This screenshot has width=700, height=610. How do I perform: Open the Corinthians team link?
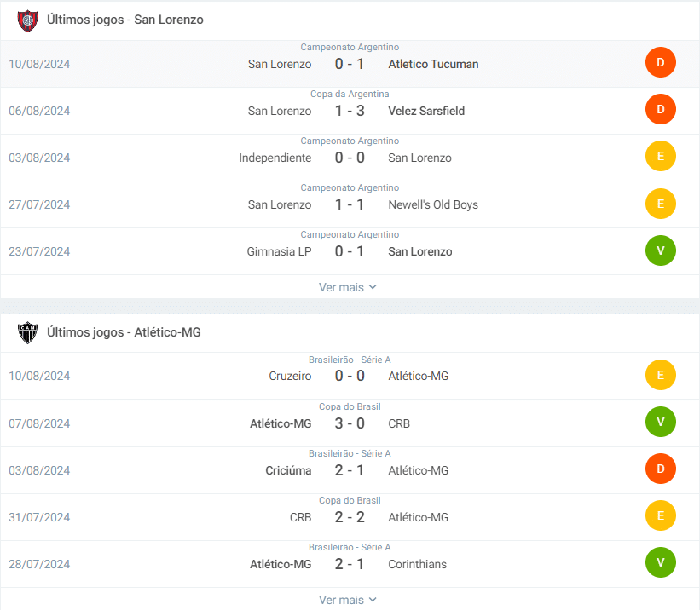tap(417, 564)
